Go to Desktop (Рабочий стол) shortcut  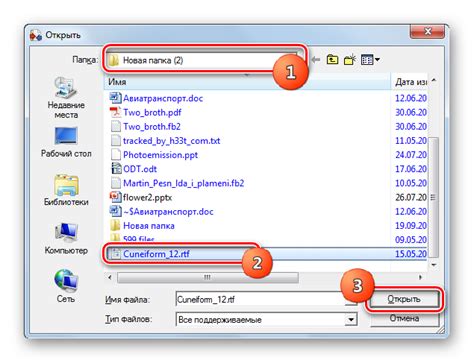pos(66,142)
